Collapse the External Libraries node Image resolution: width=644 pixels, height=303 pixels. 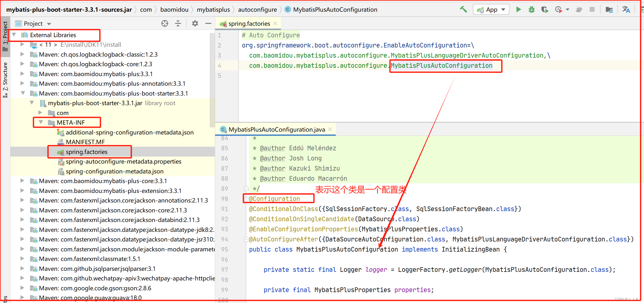pyautogui.click(x=14, y=35)
